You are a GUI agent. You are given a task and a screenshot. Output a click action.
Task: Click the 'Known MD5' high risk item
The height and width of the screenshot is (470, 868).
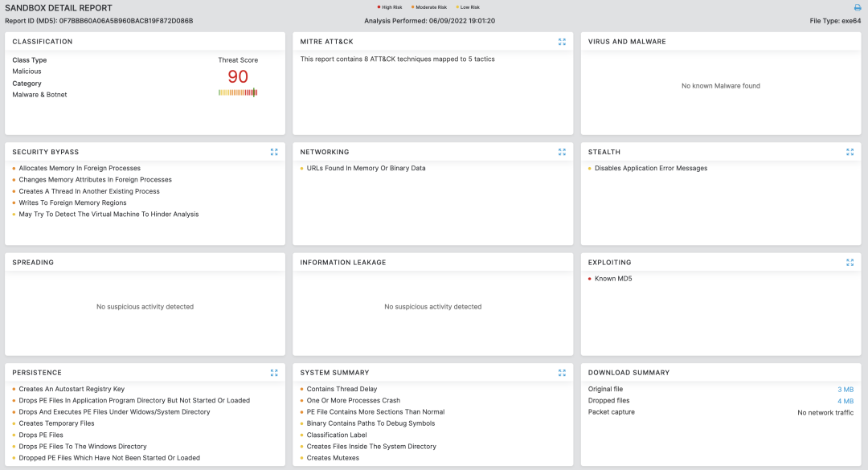coord(613,279)
